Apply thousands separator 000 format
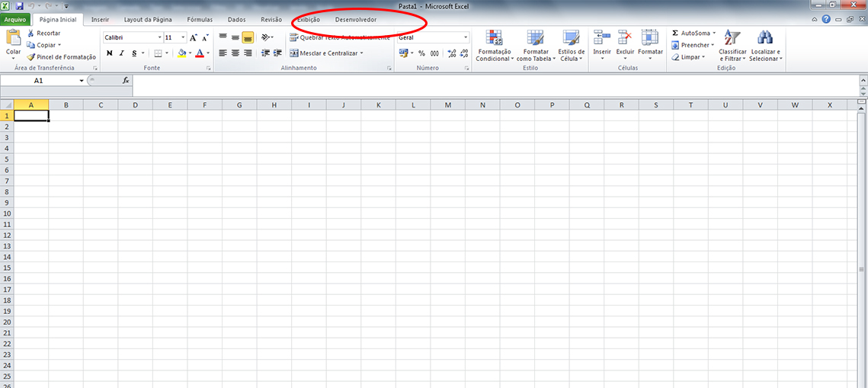This screenshot has width=868, height=388. 434,53
